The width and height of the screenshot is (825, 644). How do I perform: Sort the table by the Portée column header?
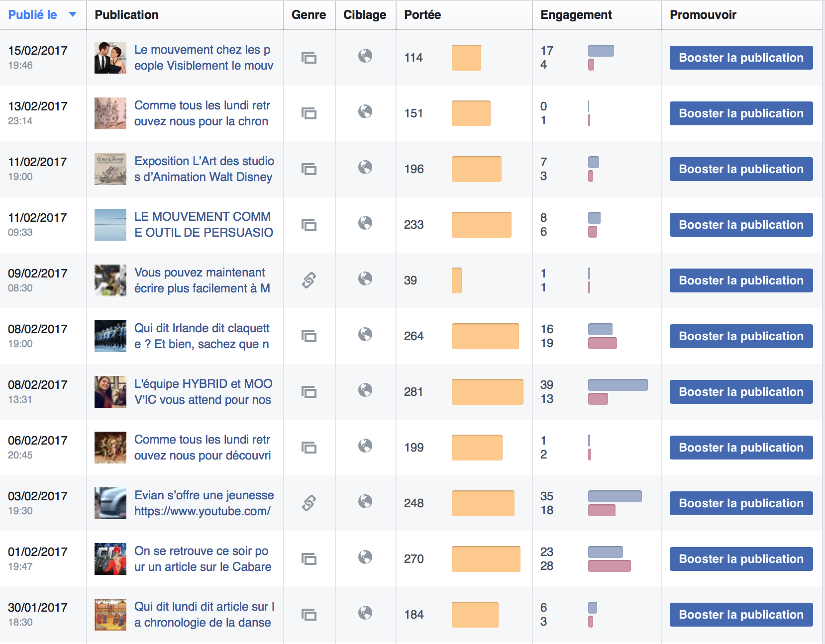point(422,15)
